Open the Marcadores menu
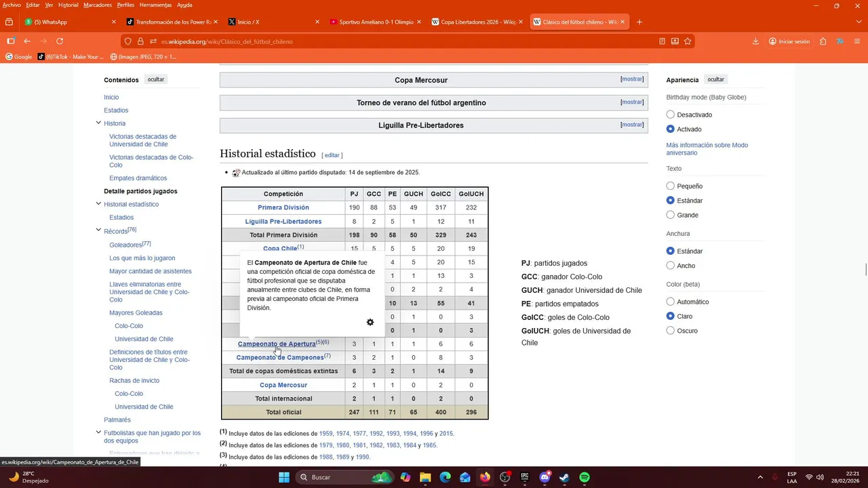 point(98,5)
